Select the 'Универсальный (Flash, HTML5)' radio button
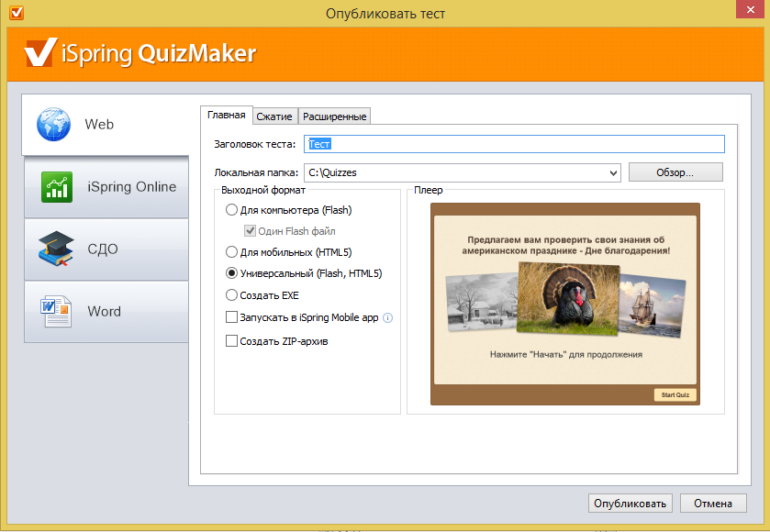 click(231, 273)
